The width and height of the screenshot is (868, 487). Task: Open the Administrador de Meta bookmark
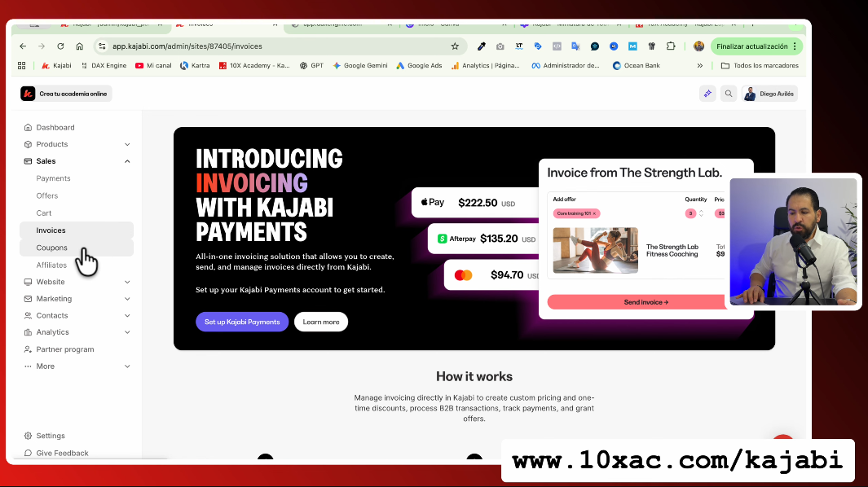tap(566, 65)
